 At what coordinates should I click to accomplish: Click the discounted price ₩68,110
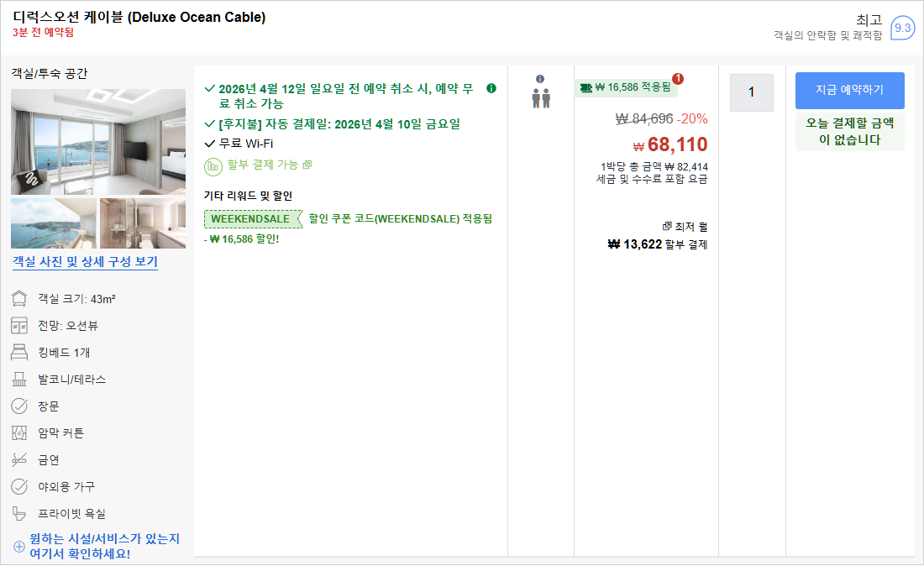(670, 144)
